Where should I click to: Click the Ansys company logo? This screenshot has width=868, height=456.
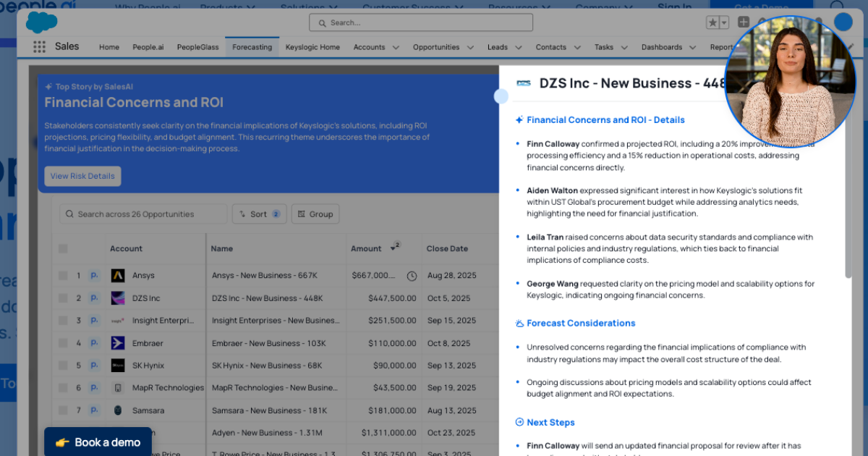tap(118, 275)
